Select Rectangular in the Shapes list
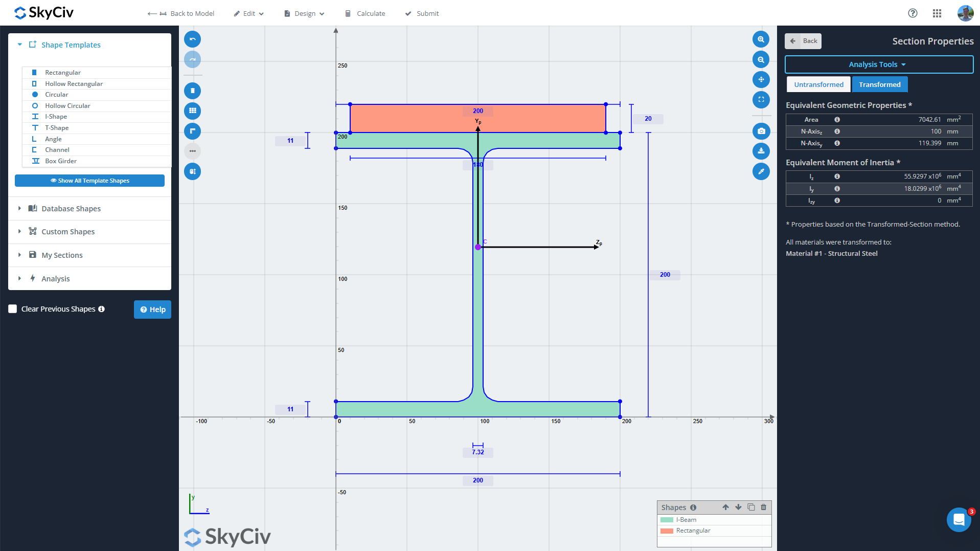The height and width of the screenshot is (551, 980). pyautogui.click(x=714, y=531)
